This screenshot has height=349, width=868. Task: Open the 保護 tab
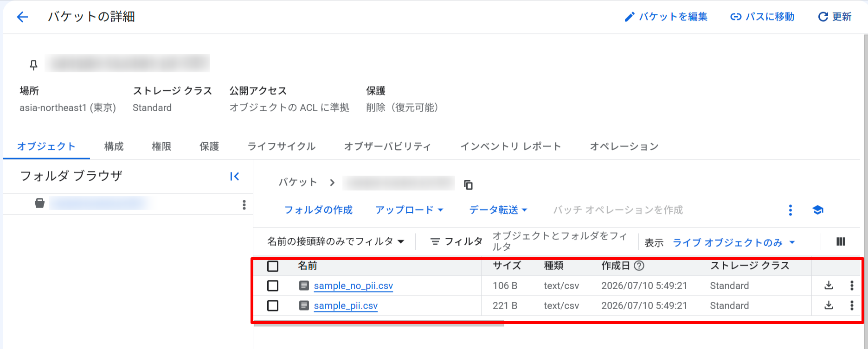(x=209, y=146)
